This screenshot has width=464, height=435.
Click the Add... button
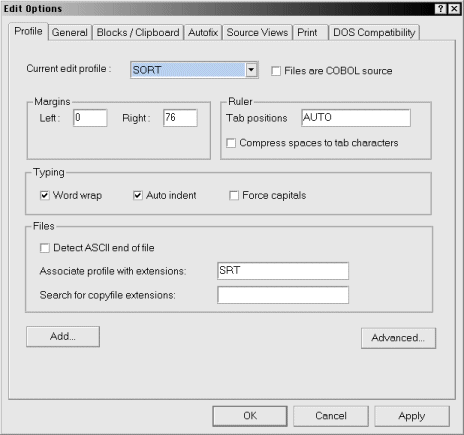[x=63, y=336]
